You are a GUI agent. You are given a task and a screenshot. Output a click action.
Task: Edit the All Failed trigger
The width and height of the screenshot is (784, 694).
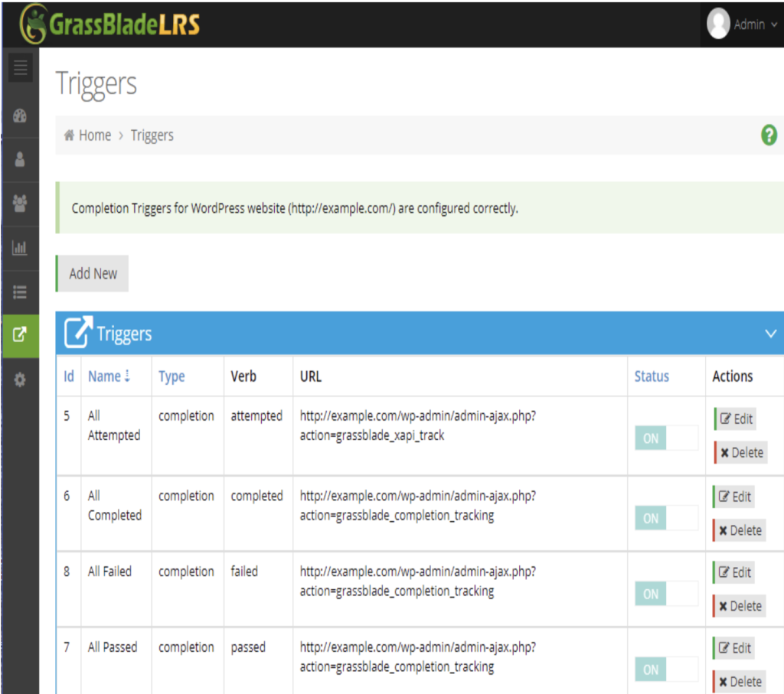tap(733, 572)
